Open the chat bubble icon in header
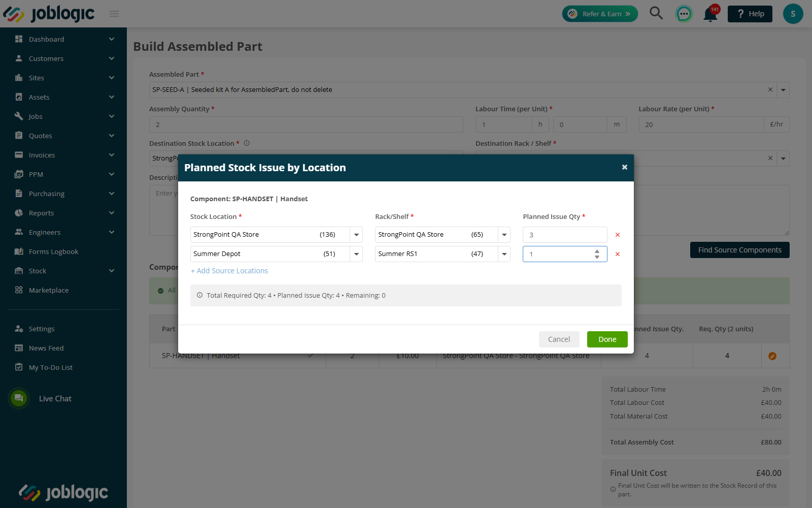Viewport: 812px width, 508px height. click(684, 14)
